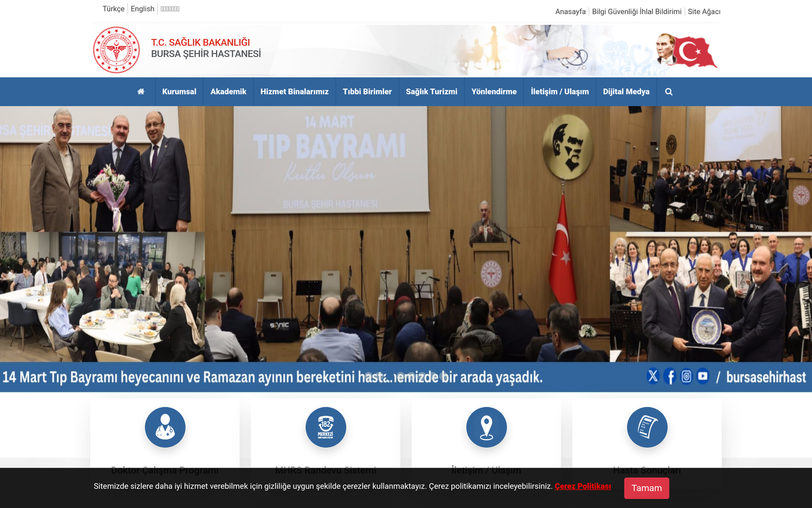Screen dimensions: 812x508
Task: Open the Tıbbi Birimler menu
Action: (367, 91)
